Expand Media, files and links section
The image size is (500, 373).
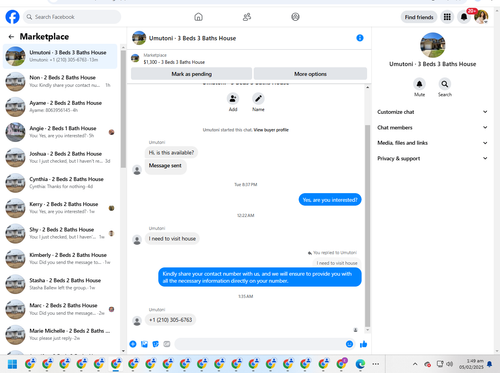(432, 143)
